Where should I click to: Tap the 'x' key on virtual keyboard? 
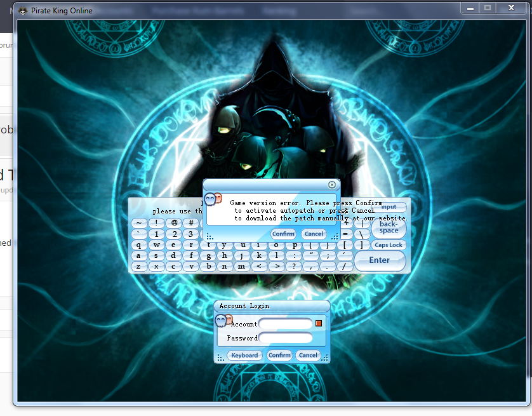tap(156, 266)
